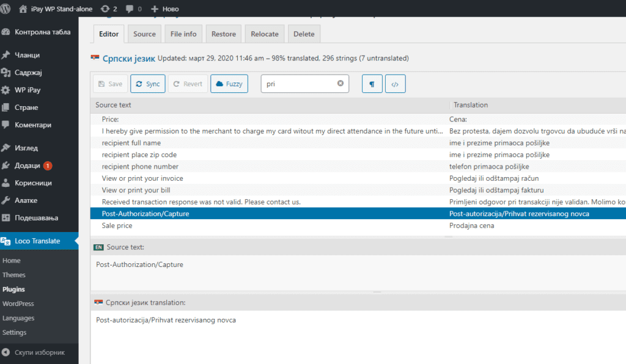Sort the list by the Source text header
Viewport: 626px width, 364px height.
(x=113, y=105)
